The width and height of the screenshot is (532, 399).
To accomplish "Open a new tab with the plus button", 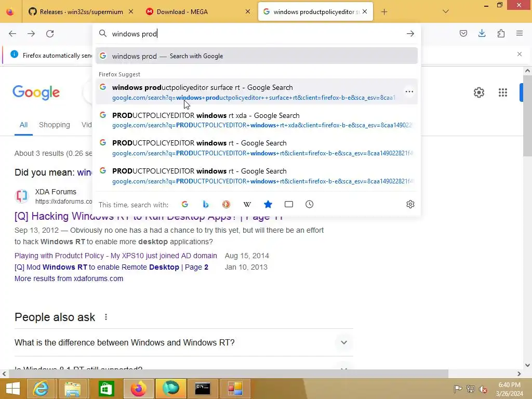I will point(384,12).
